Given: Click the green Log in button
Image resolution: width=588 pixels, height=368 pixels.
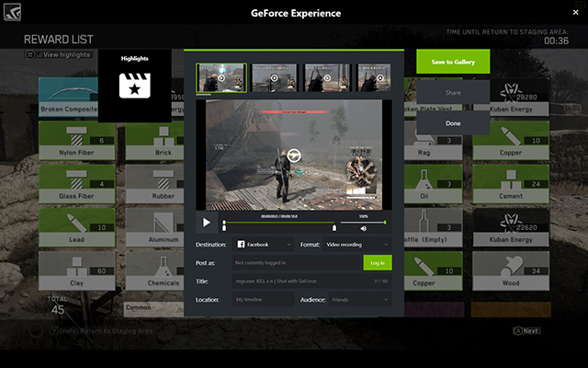Looking at the screenshot, I should click(378, 263).
